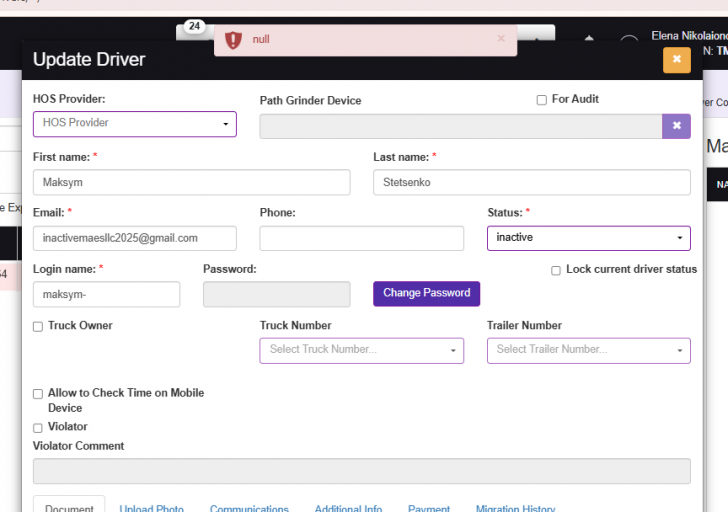This screenshot has width=728, height=512.
Task: Expand the Select Trailer Number dropdown
Action: coord(589,350)
